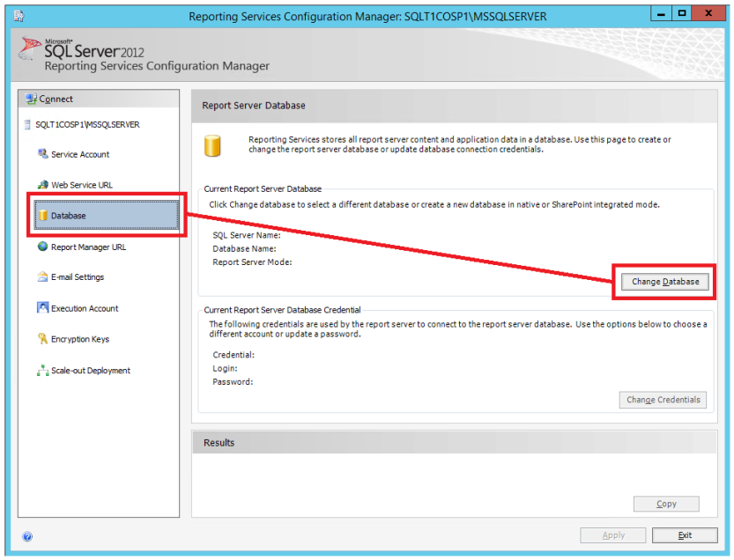734x560 pixels.
Task: Maximize the Configuration Manager window
Action: pos(682,13)
